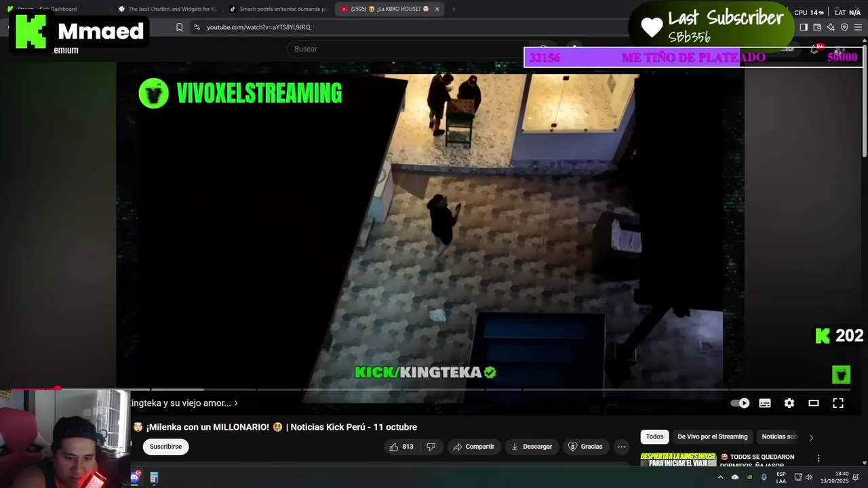Enter fullscreen on the video player
868x488 pixels.
[x=838, y=403]
